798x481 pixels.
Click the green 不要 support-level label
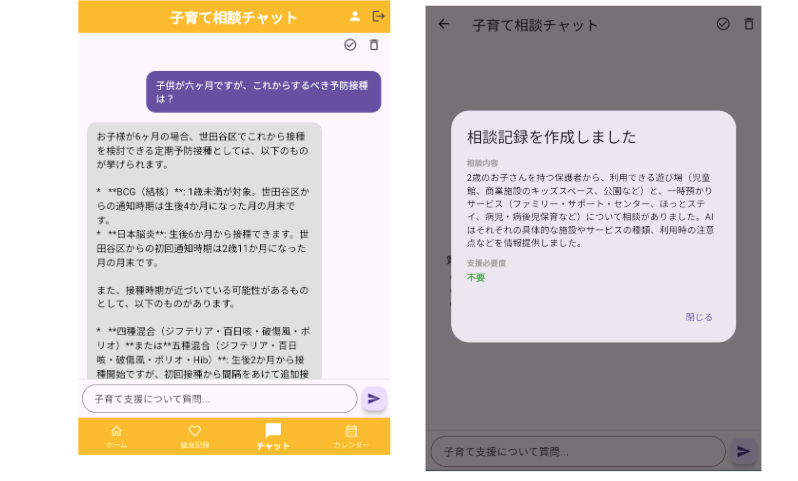point(475,277)
